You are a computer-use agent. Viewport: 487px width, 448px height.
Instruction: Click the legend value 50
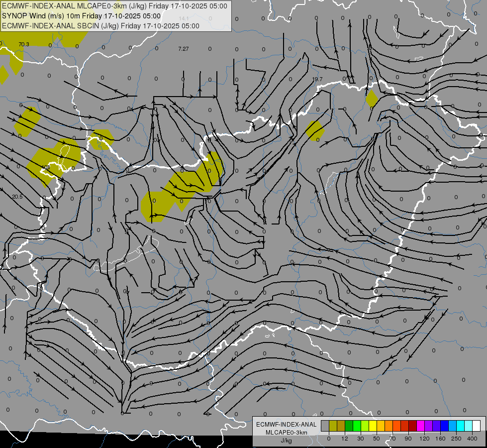tap(377, 439)
